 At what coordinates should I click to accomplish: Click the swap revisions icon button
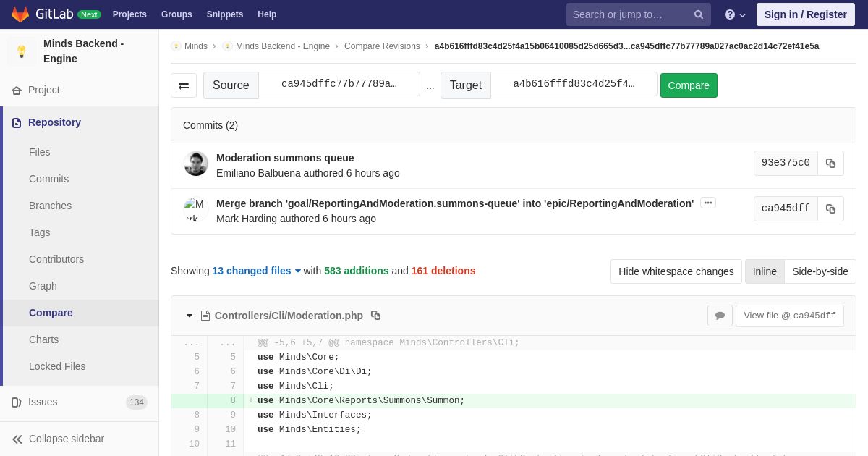tap(184, 85)
